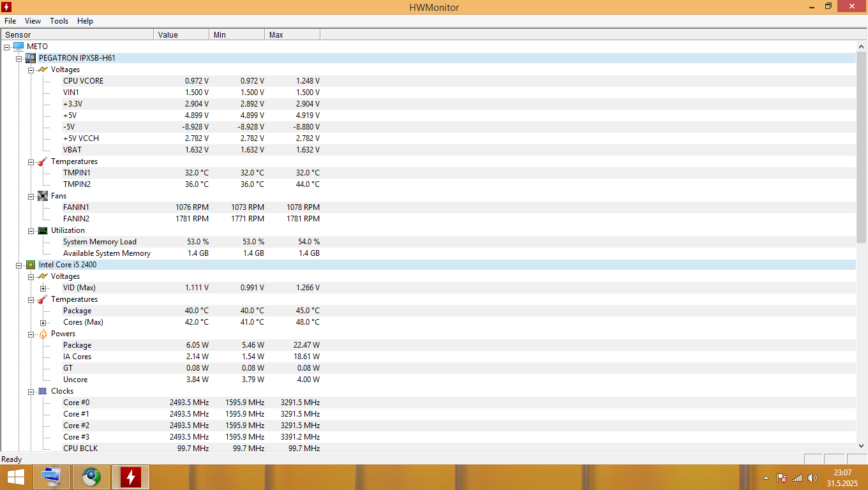Select the VBAT row

coord(428,150)
